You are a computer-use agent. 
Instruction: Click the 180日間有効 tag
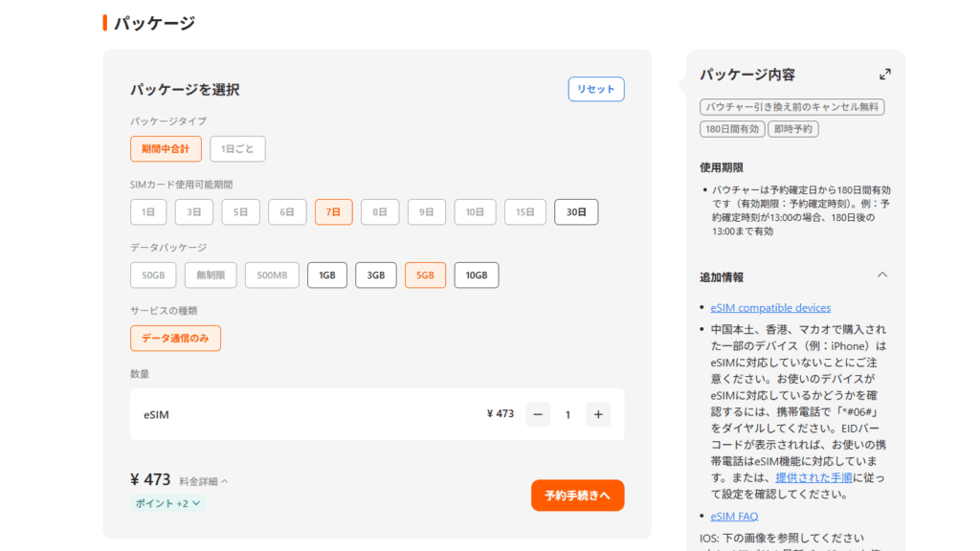click(x=732, y=129)
